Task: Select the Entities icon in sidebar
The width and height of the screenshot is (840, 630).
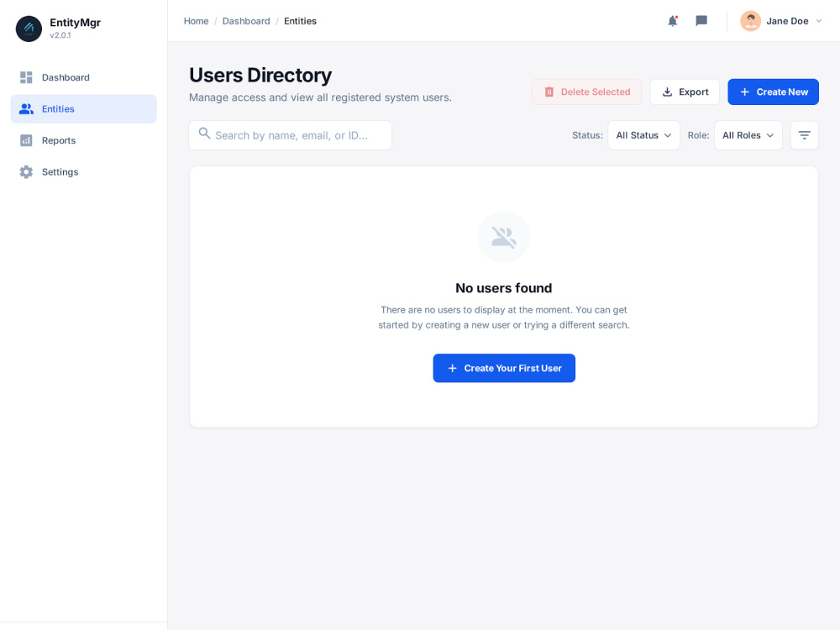Action: (x=26, y=108)
